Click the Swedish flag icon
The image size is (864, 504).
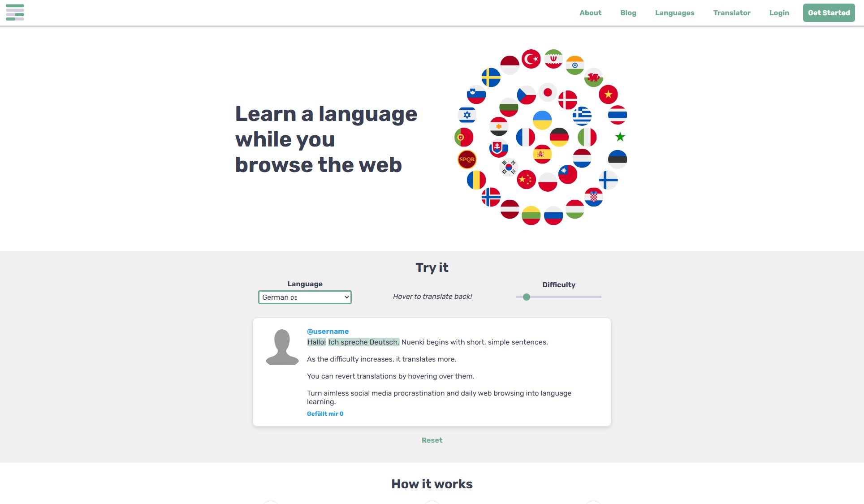click(491, 78)
